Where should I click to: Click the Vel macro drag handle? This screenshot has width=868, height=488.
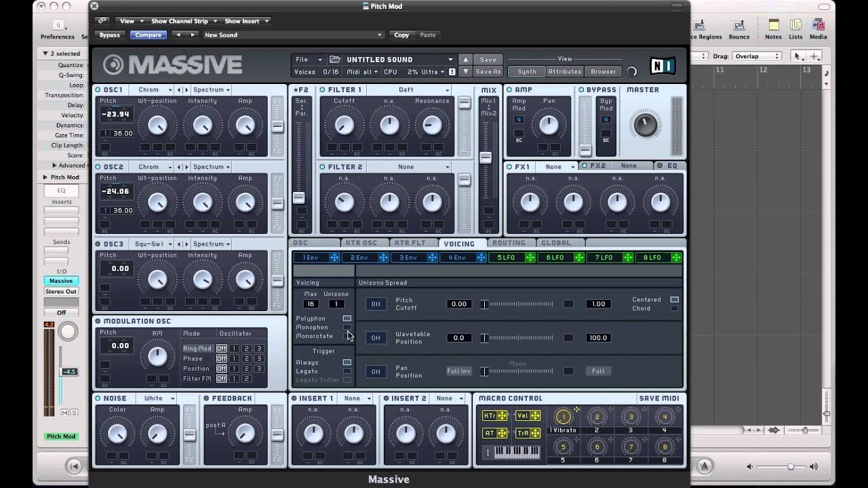pyautogui.click(x=535, y=415)
